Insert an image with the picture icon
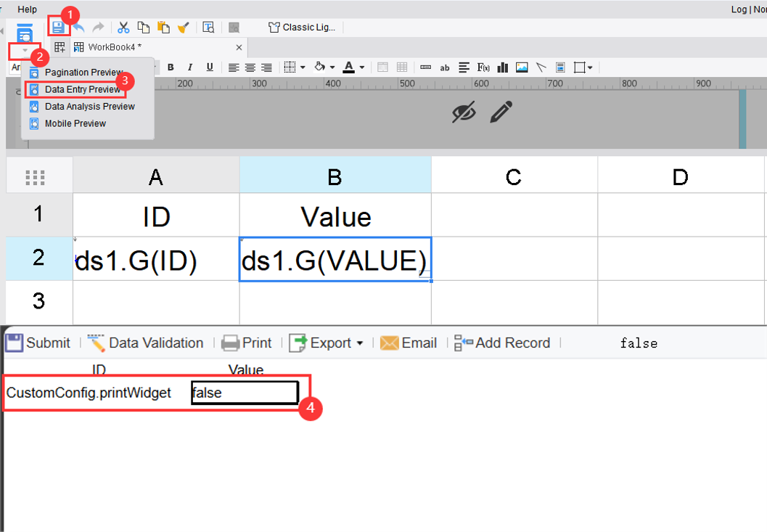Screen dimensions: 767x532 click(522, 67)
